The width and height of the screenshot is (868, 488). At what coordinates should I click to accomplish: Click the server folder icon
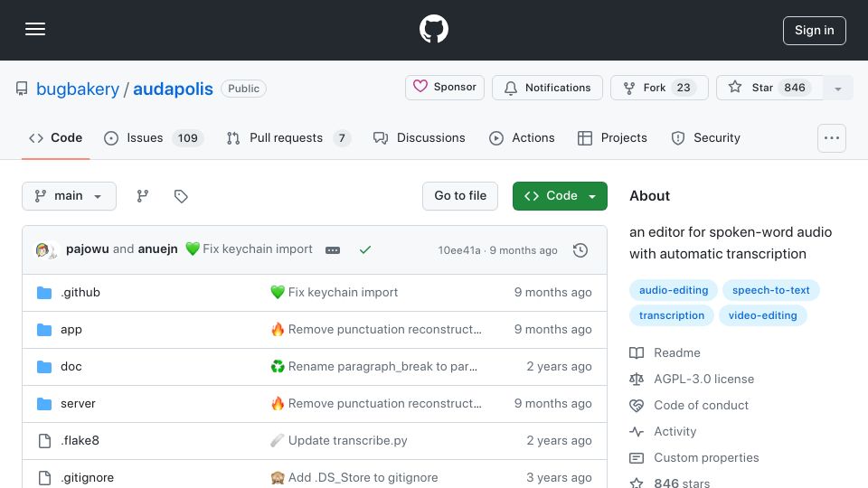tap(44, 403)
